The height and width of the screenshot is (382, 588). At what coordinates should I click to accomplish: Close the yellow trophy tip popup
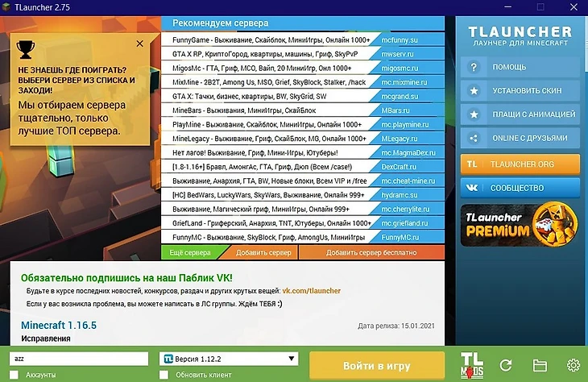(140, 44)
